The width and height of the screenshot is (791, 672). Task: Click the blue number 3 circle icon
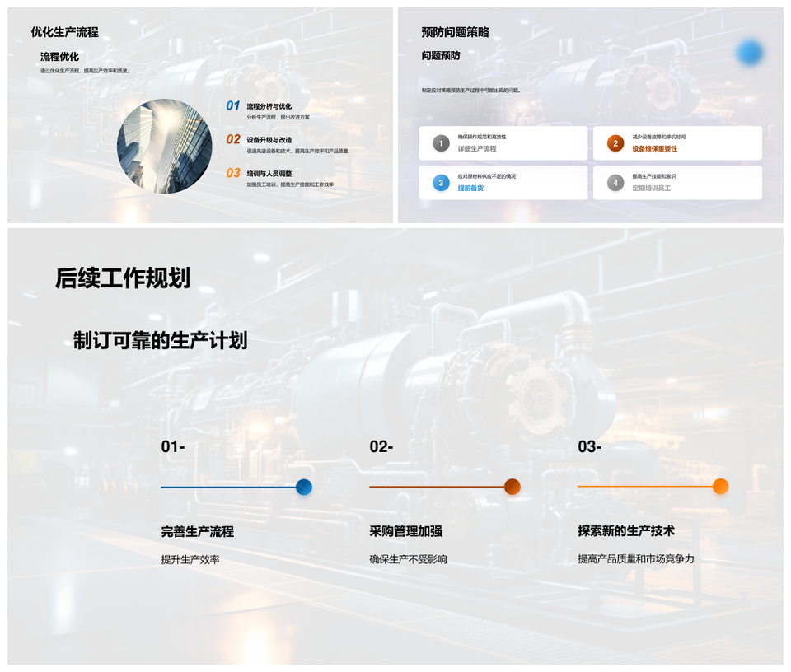[441, 183]
